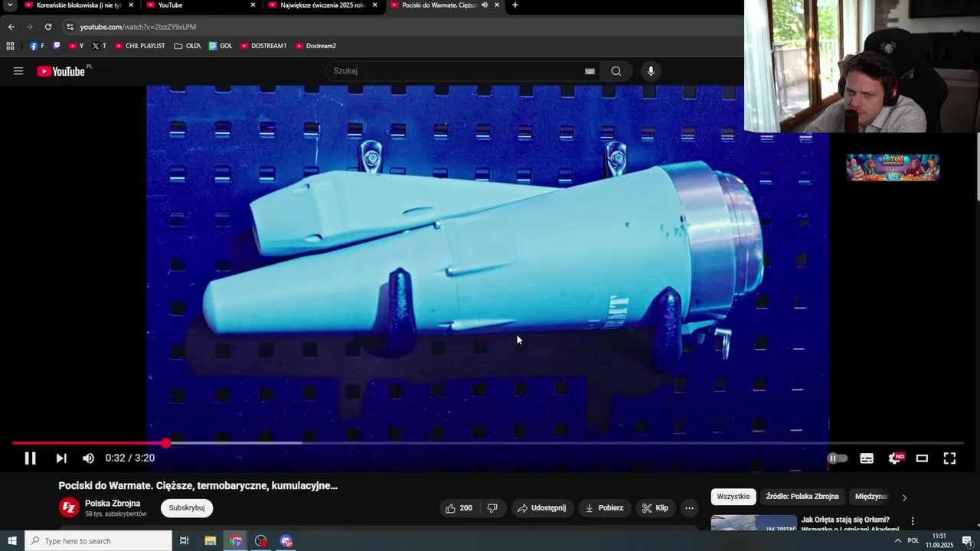The height and width of the screenshot is (551, 980).
Task: Open the notification center icon
Action: 969,541
